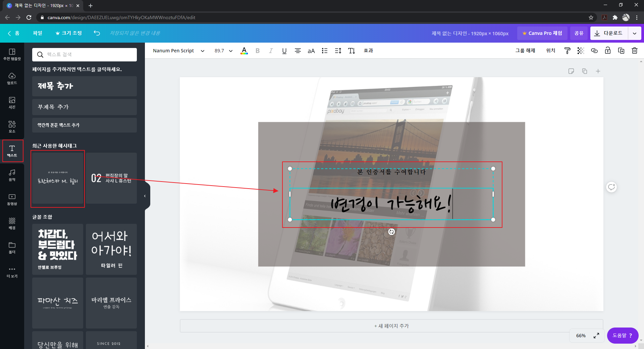Select the Text sidebar panel
644x349 pixels.
(x=13, y=151)
